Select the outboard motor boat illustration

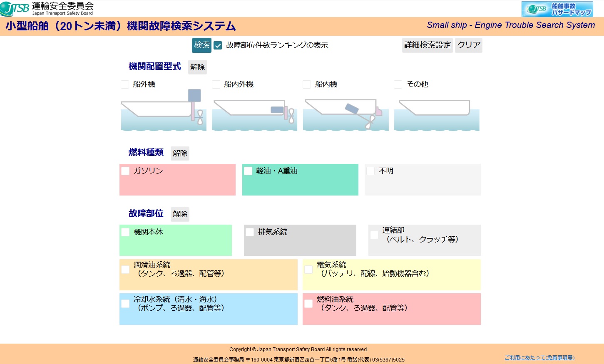pyautogui.click(x=164, y=110)
